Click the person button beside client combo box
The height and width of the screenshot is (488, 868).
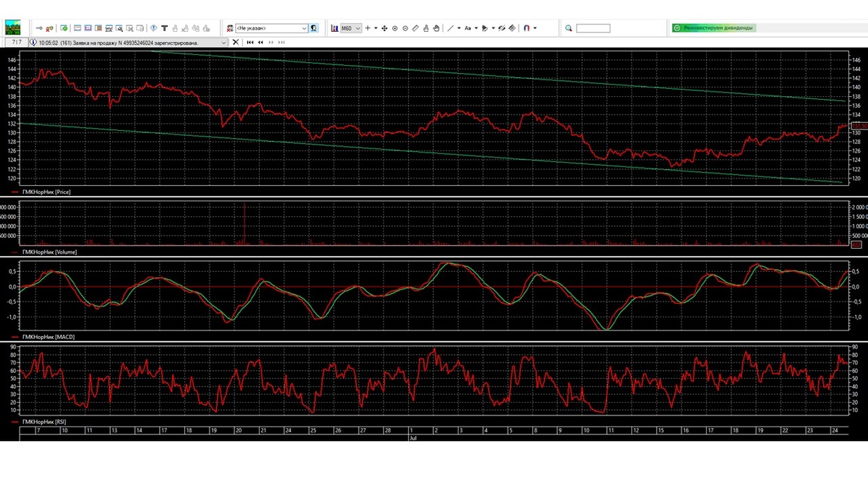click(314, 28)
